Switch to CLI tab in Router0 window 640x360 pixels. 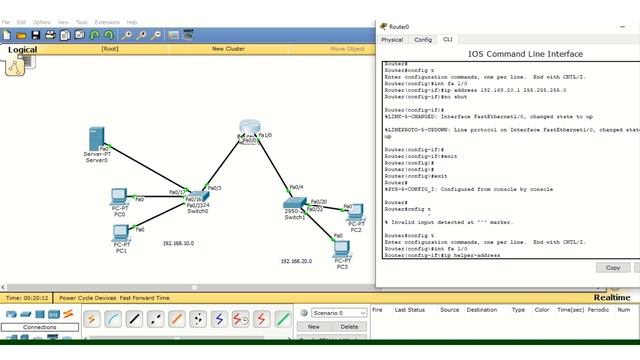tap(448, 39)
